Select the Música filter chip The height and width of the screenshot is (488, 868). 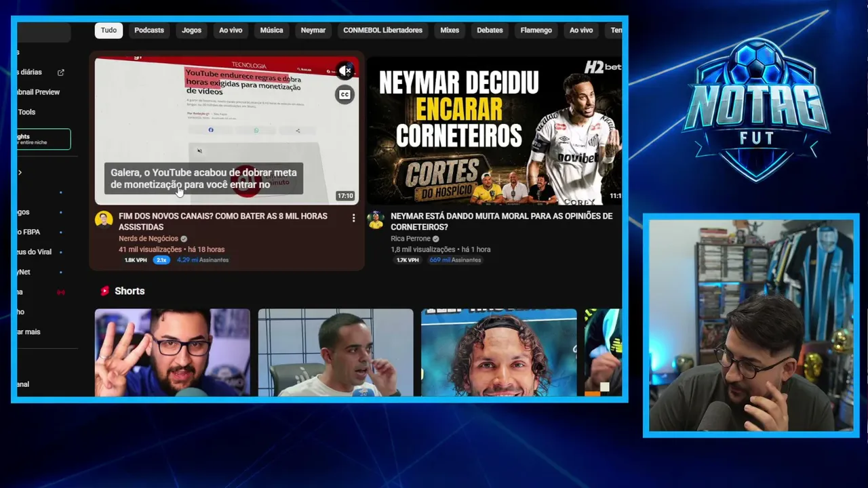tap(271, 30)
